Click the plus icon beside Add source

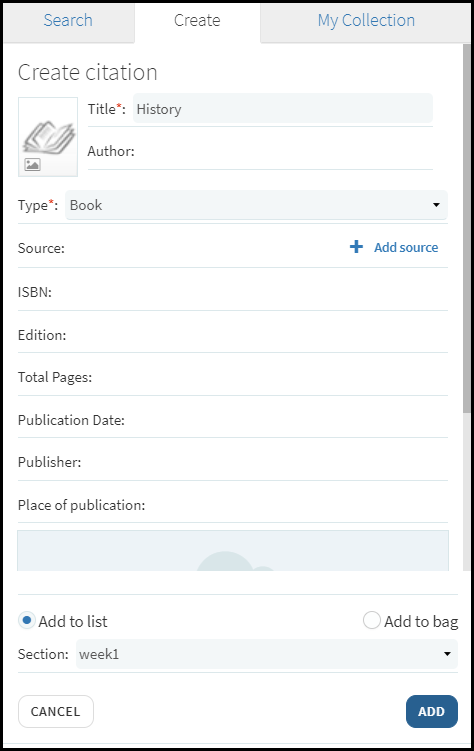pos(356,247)
